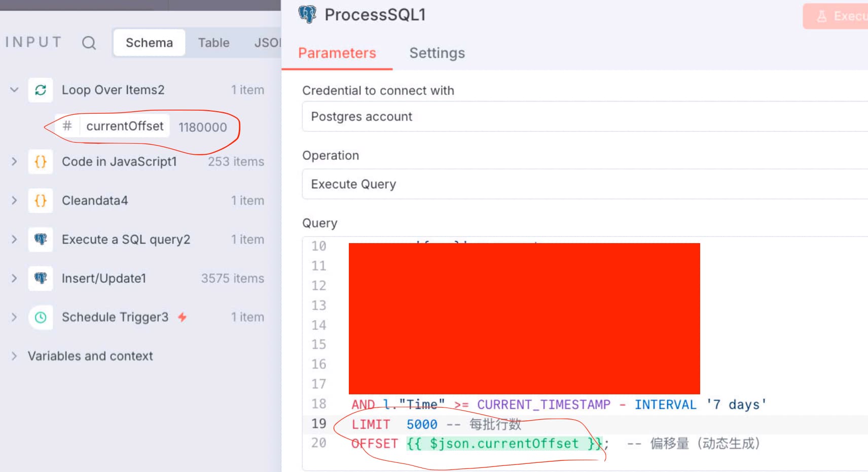
Task: Click the Loop Over Items2 label
Action: 113,90
